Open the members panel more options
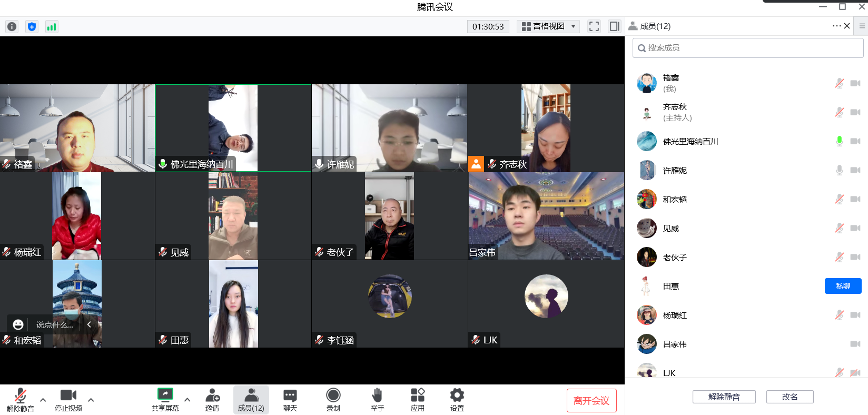868x415 pixels. [x=836, y=26]
